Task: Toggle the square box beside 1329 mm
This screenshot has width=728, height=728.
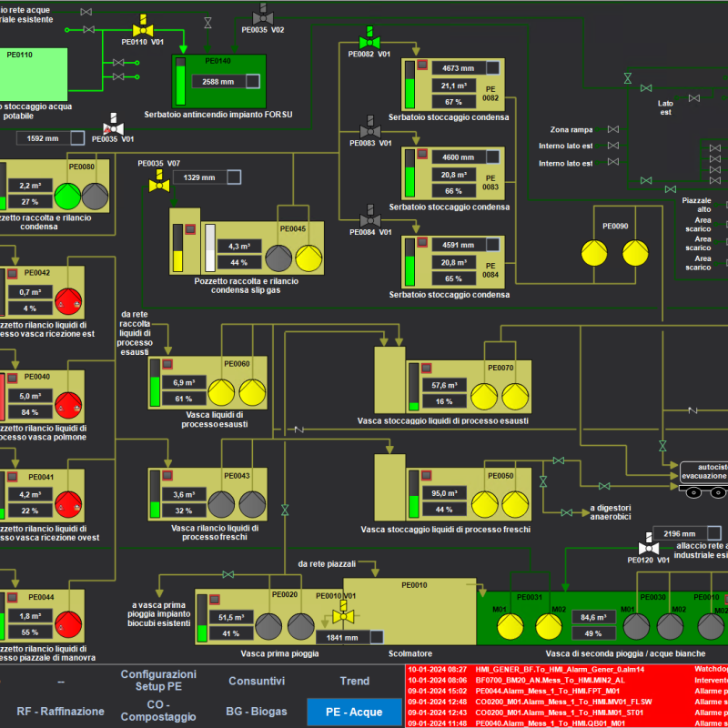Action: [234, 177]
